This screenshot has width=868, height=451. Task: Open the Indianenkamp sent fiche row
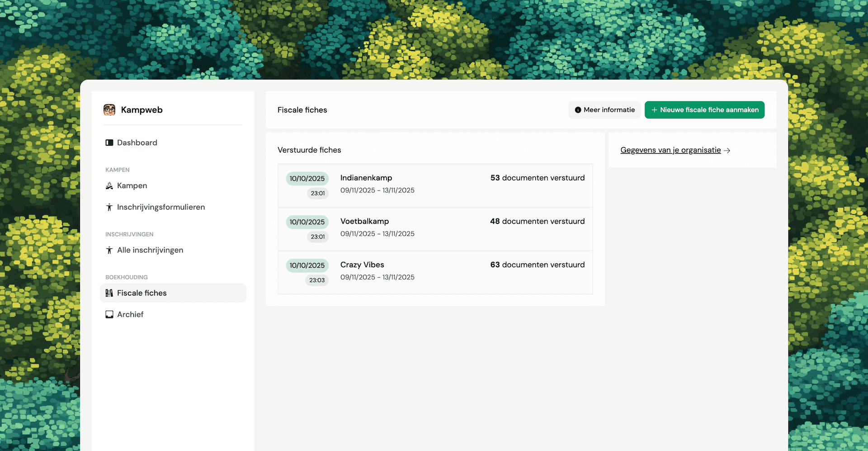(435, 185)
